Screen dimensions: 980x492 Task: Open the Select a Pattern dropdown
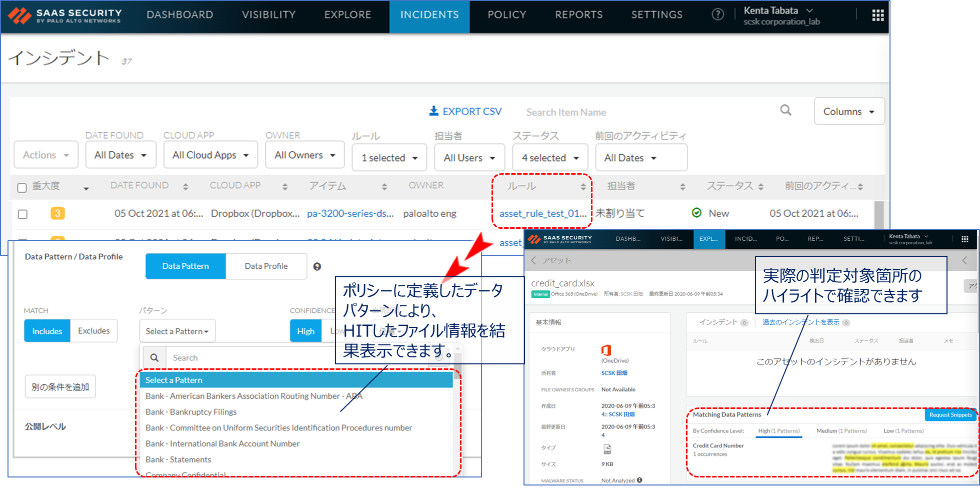[177, 330]
